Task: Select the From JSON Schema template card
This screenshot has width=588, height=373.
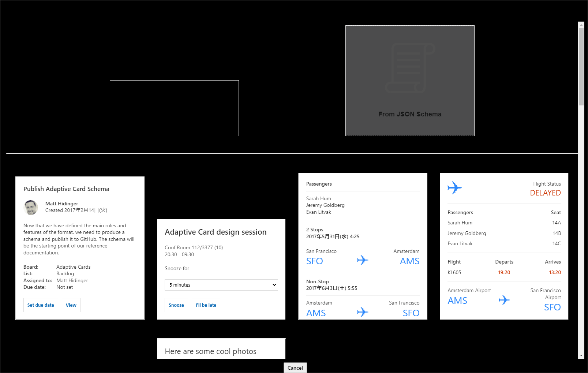Action: 409,81
